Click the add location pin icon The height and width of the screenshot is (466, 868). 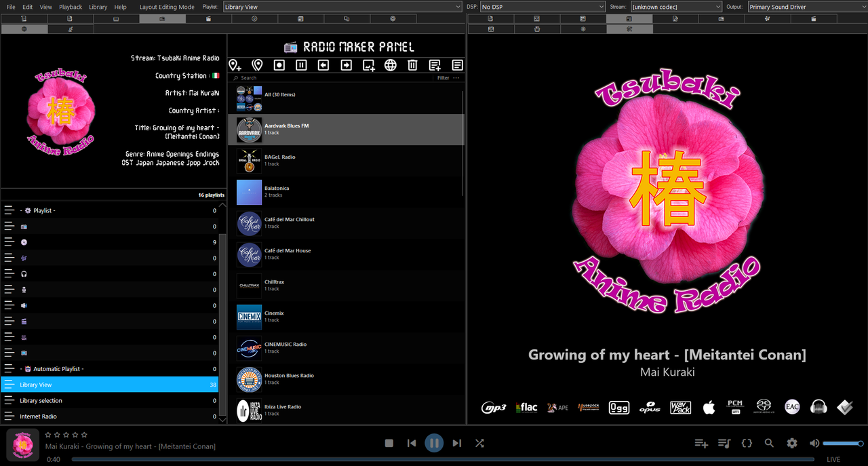[x=235, y=65]
